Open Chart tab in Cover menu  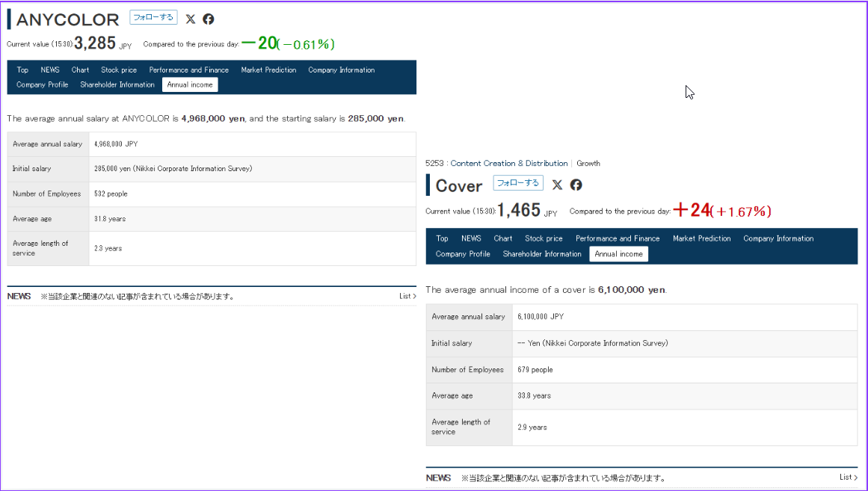(503, 238)
